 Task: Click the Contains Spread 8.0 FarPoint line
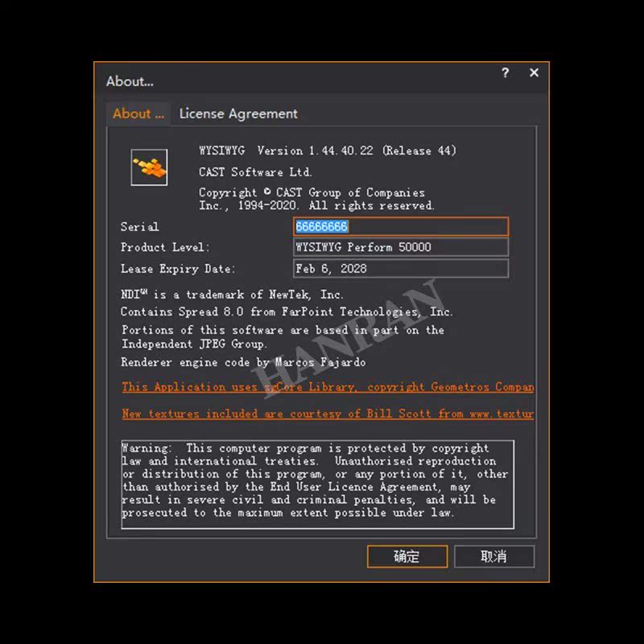(x=287, y=312)
